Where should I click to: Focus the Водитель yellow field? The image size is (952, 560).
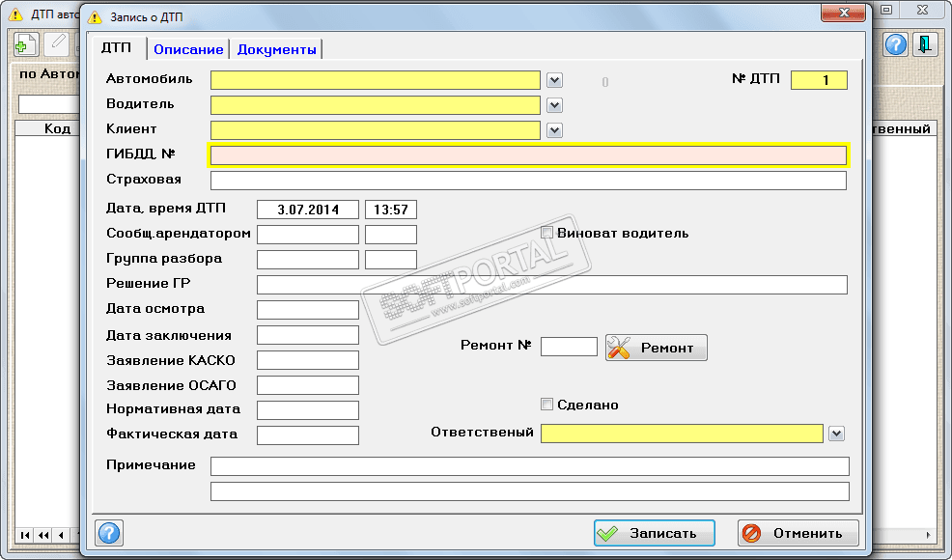(x=376, y=105)
